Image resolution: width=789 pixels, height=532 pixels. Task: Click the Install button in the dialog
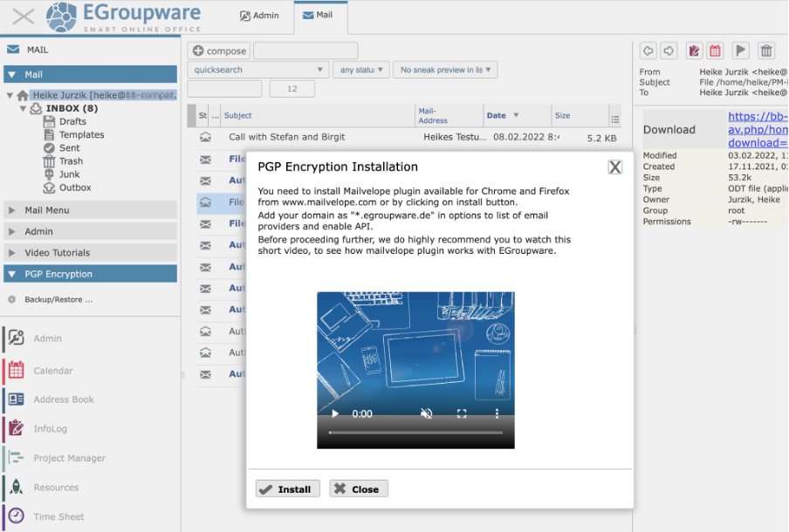pos(288,489)
